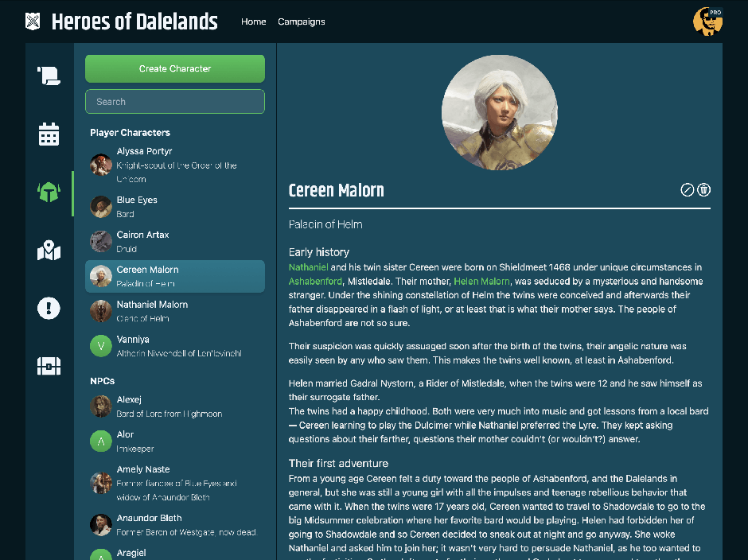Click Anaundor Bleth's avatar
Viewport: 748px width, 560px height.
(x=100, y=525)
